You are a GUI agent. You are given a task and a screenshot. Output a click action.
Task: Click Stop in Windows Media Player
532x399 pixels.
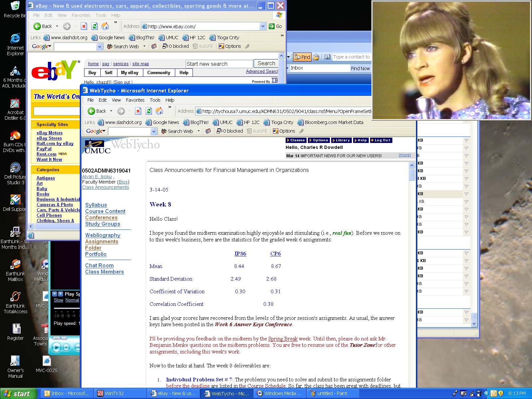click(66, 348)
